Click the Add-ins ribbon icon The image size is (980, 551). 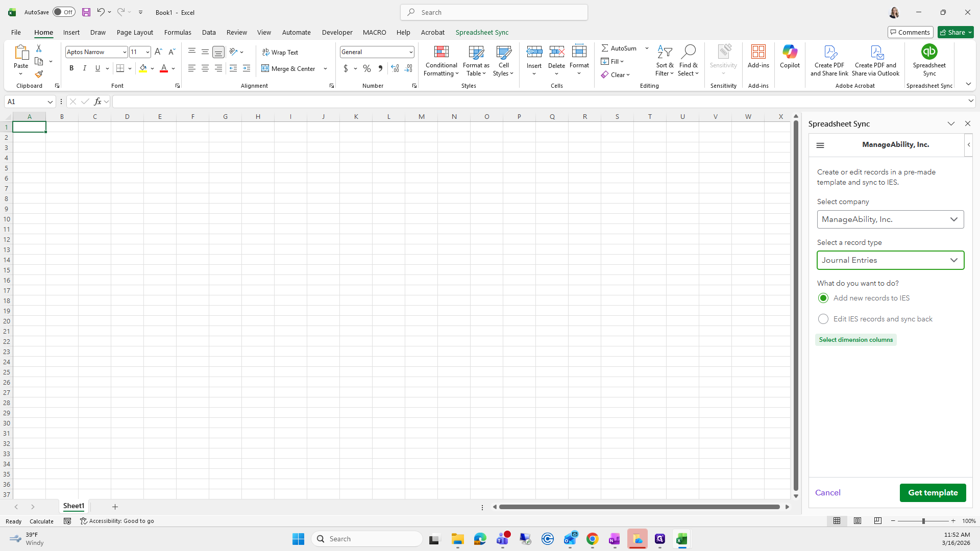click(758, 56)
